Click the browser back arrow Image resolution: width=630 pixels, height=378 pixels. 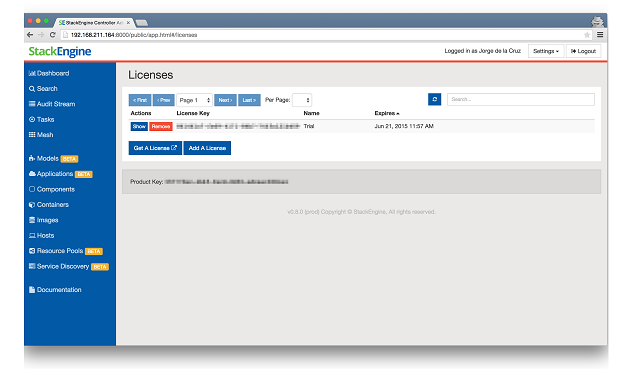[x=30, y=35]
